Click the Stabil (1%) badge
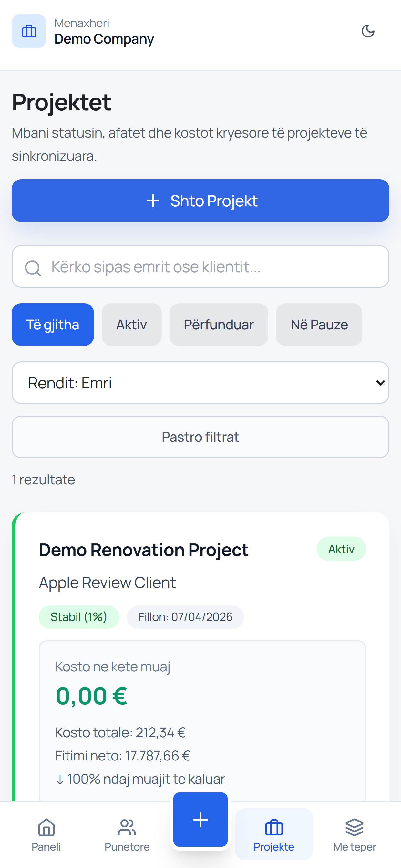This screenshot has width=401, height=868. [79, 617]
